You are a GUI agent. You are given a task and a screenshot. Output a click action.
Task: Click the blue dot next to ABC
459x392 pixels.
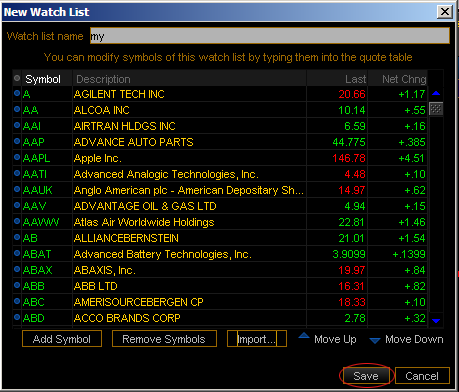point(17,301)
